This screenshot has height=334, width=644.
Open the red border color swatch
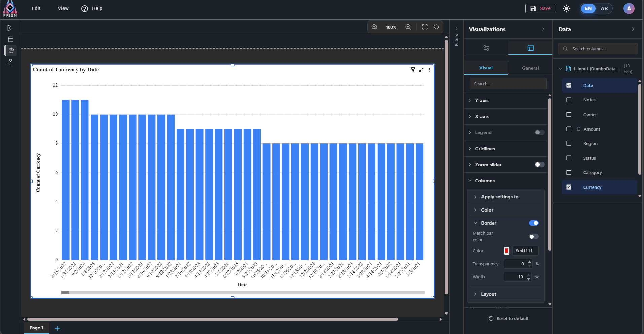click(x=507, y=251)
